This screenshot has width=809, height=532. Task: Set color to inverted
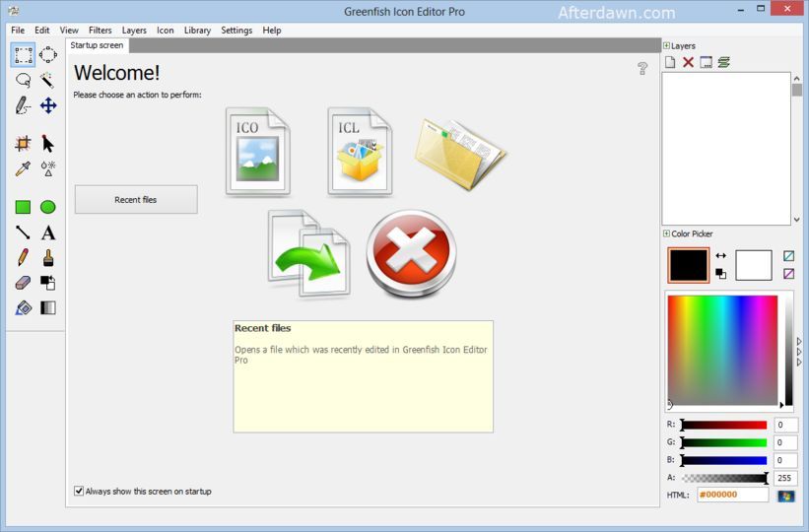click(789, 274)
